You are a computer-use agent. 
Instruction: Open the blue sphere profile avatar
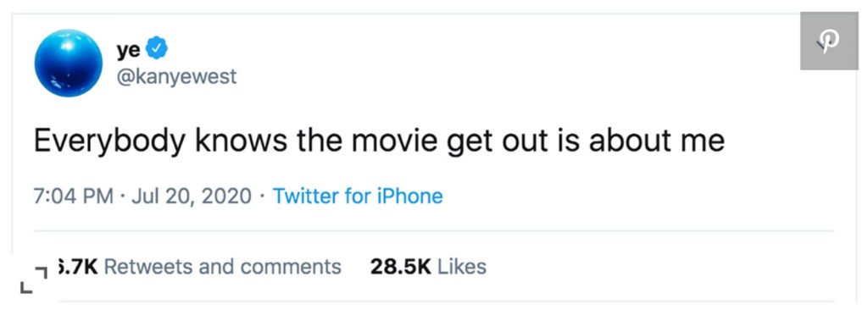tap(69, 64)
